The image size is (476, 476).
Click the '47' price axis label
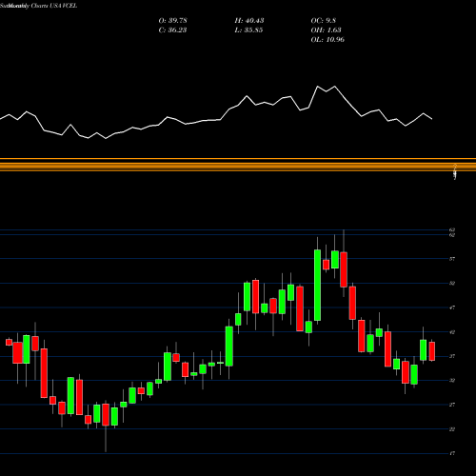[452, 307]
